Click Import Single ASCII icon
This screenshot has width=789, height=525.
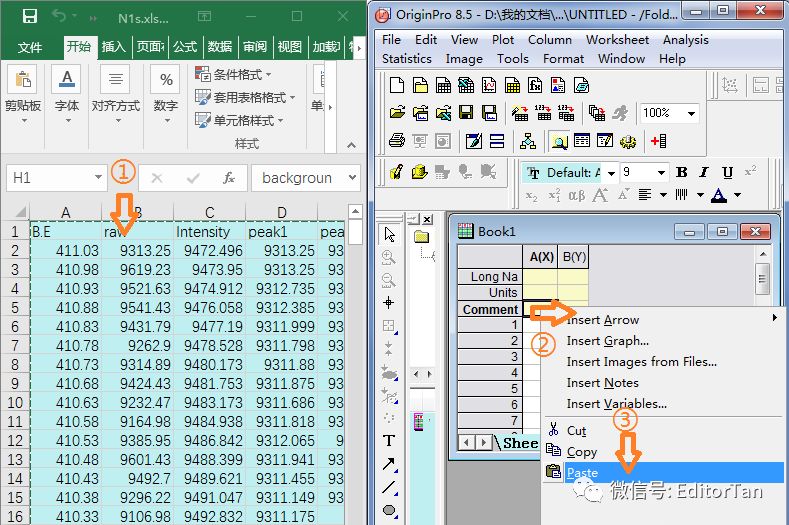[x=543, y=113]
